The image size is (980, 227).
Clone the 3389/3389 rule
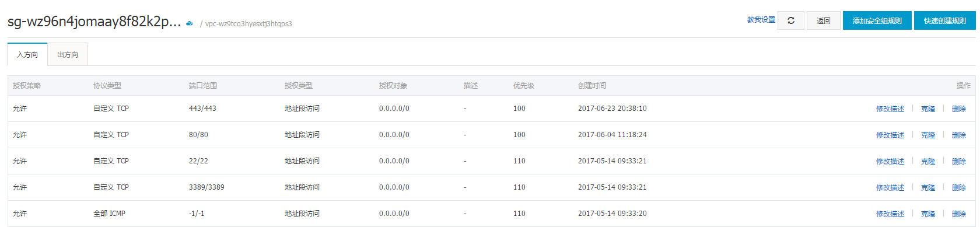tap(928, 188)
